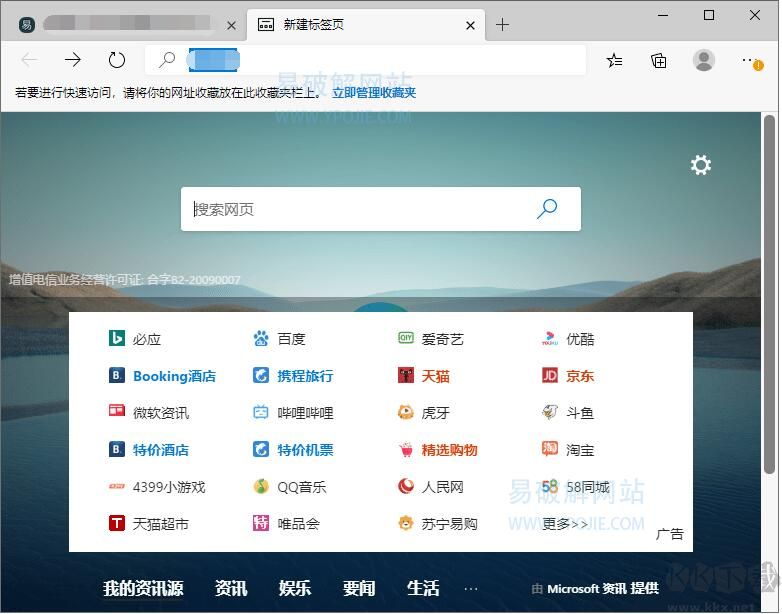The width and height of the screenshot is (782, 614).
Task: Click the news icon beside 微软资讯
Action: (x=117, y=410)
